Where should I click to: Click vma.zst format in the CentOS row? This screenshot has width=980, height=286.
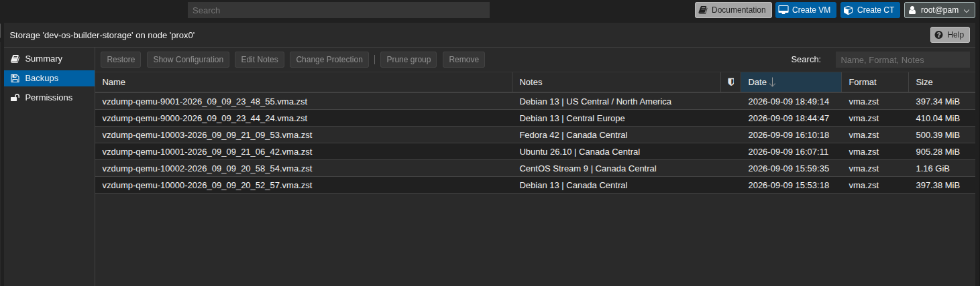pyautogui.click(x=863, y=169)
